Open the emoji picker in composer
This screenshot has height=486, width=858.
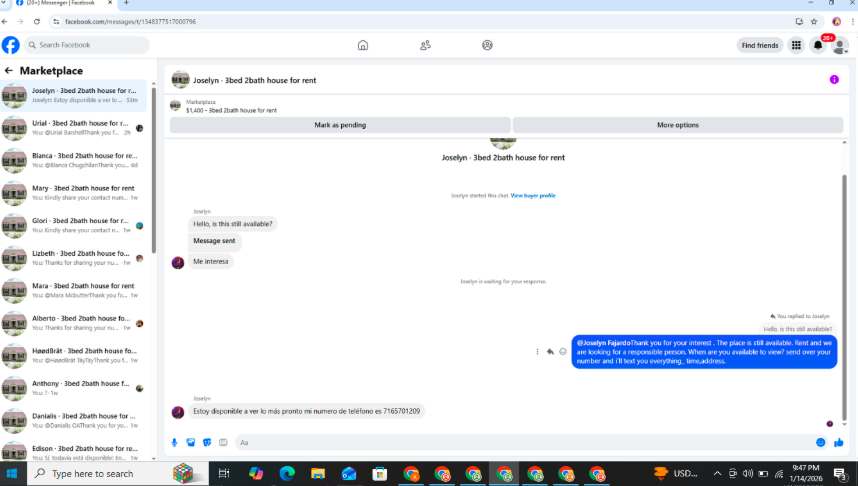click(x=820, y=442)
